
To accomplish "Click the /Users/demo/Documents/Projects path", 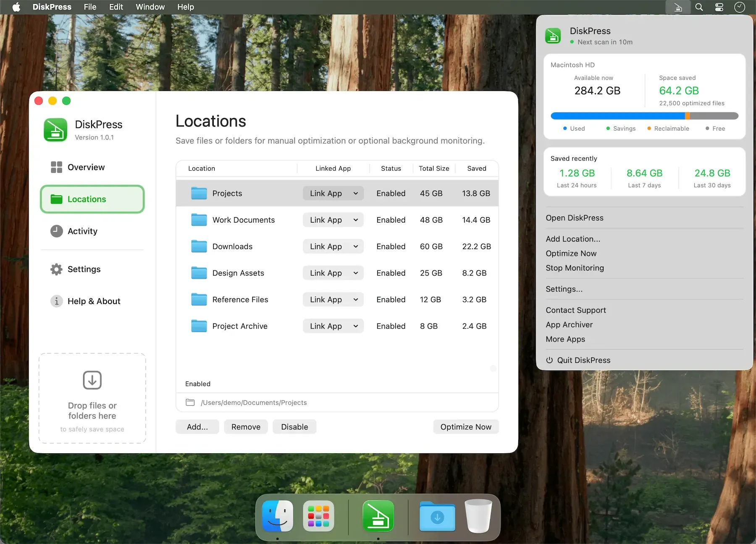I will click(254, 402).
